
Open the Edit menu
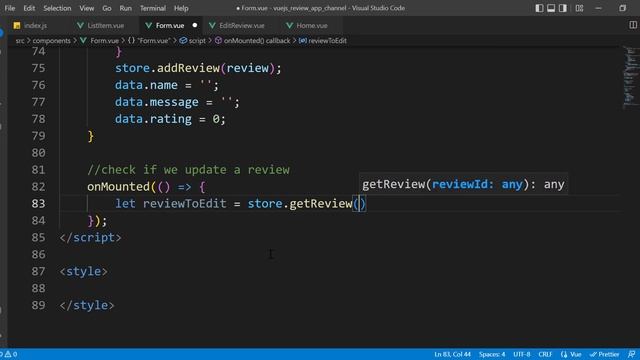[29, 8]
